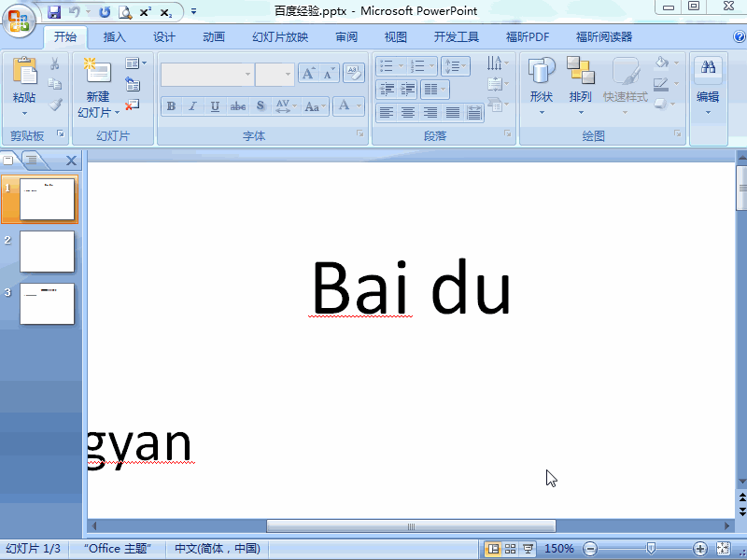The image size is (747, 560).
Task: Switch to the 插入 tab
Action: (114, 37)
